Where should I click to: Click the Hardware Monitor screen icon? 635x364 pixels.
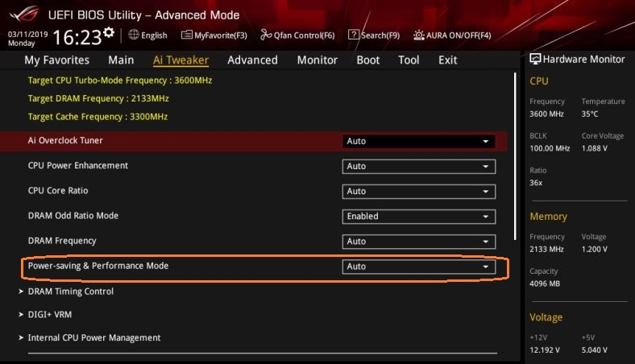coord(535,59)
